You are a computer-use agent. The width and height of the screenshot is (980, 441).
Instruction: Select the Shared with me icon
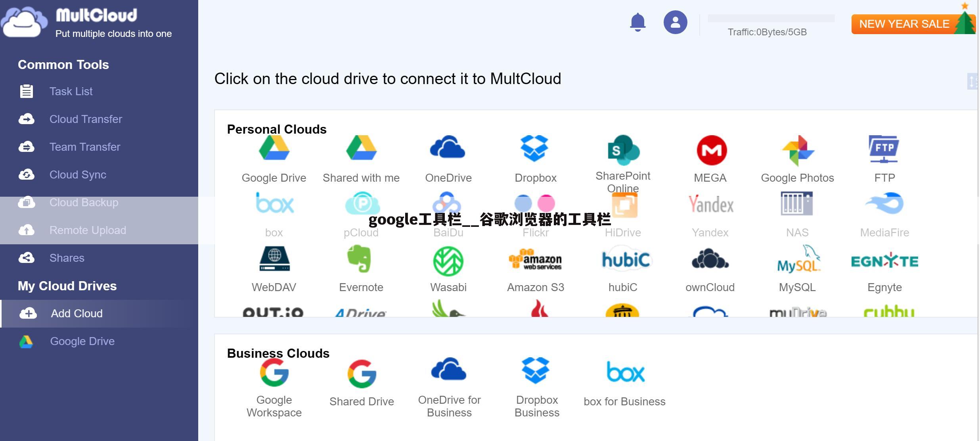point(361,148)
